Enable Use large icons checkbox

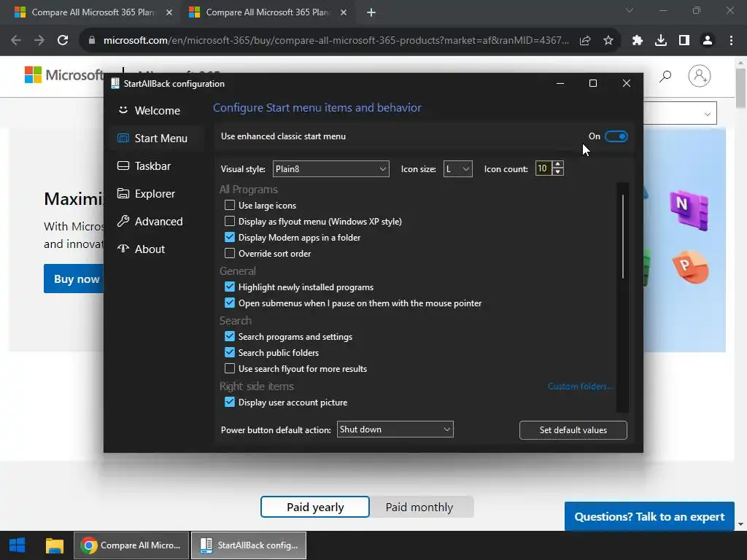coord(230,205)
